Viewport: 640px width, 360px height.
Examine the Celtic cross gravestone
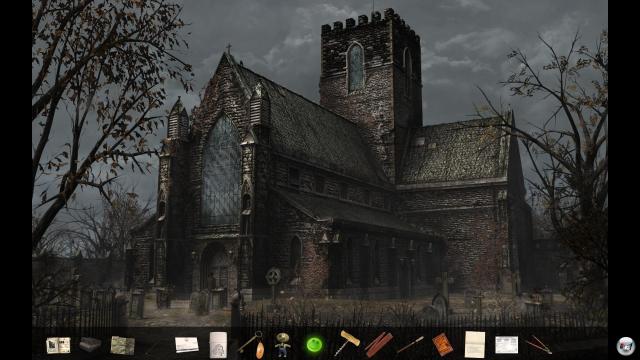tap(273, 284)
